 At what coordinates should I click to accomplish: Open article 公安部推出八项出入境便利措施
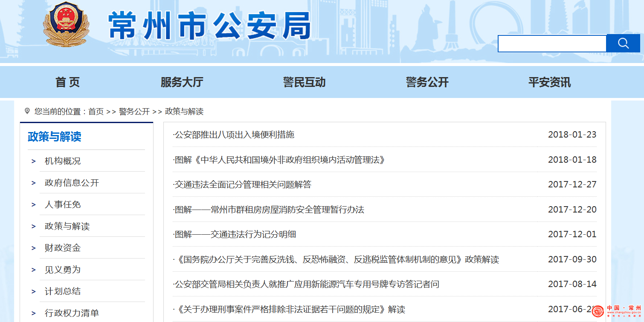tap(234, 135)
